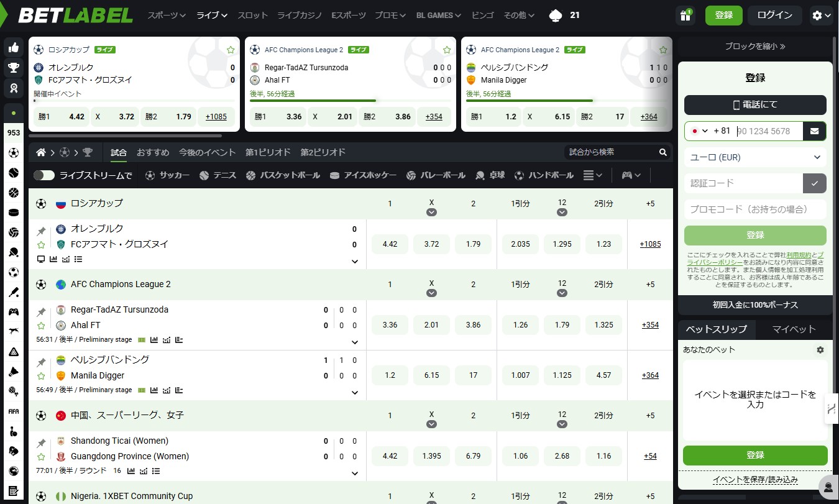Favorite the middle AFC Champions League 2 card star
Screen dimensions: 839x504
447,50
